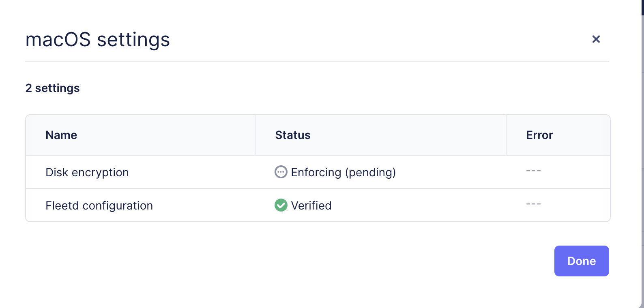Click the scrollbar track at right edge
The width and height of the screenshot is (644, 308).
(642, 162)
